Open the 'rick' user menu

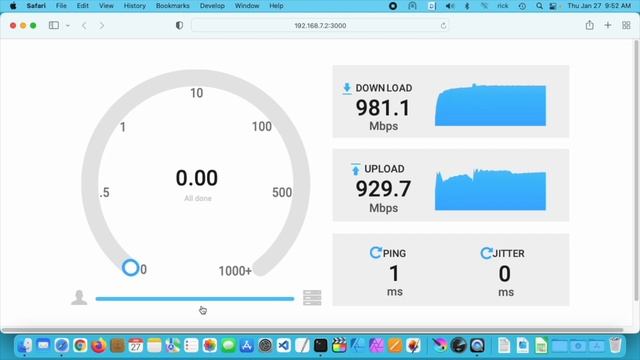503,6
